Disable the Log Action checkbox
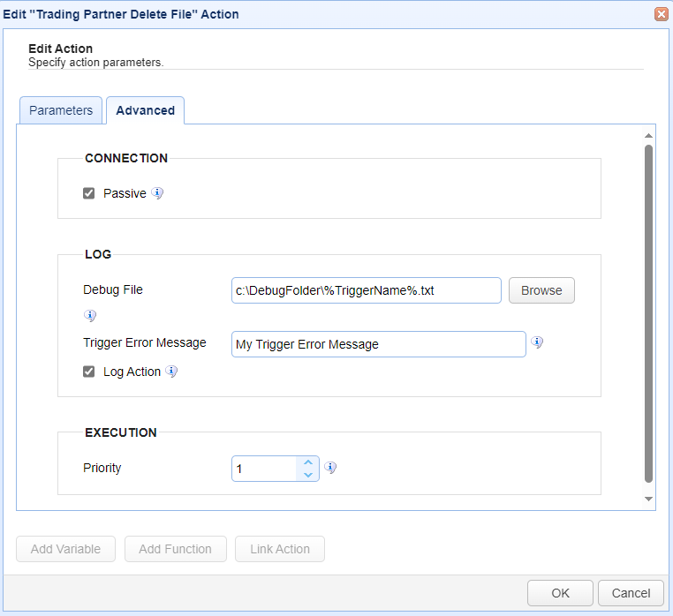 [x=89, y=372]
